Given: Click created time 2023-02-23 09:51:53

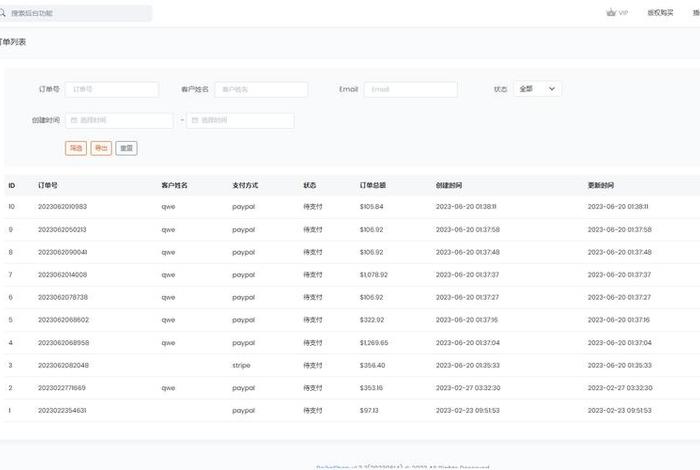Looking at the screenshot, I should click(x=467, y=410).
